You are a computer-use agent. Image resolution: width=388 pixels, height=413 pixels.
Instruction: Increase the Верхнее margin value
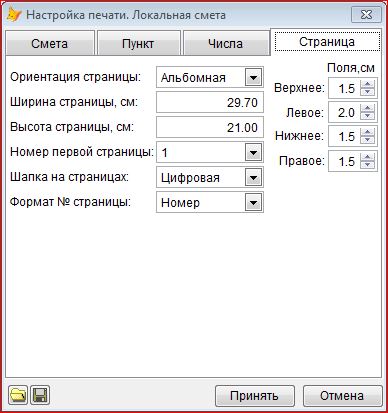click(x=367, y=84)
